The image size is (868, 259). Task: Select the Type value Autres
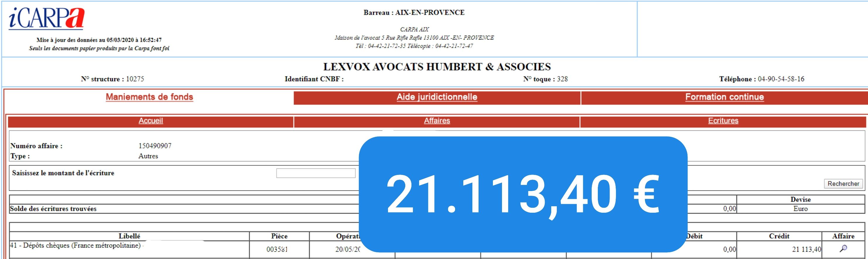(148, 156)
